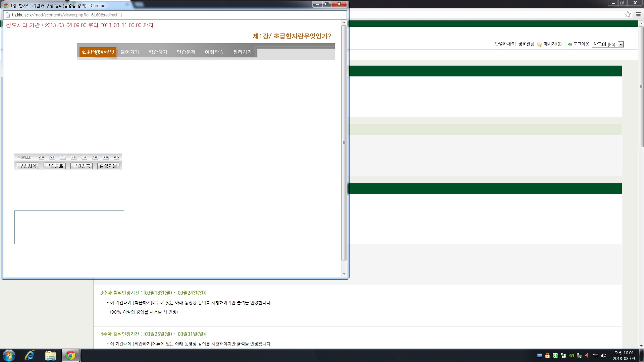Set playback speed to 1
The width and height of the screenshot is (644, 362).
pos(63,157)
